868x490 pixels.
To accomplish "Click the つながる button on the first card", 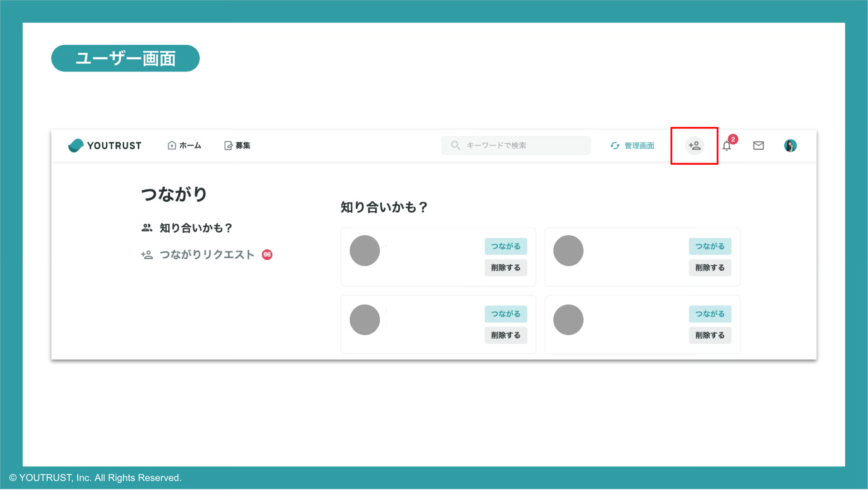I will point(505,246).
